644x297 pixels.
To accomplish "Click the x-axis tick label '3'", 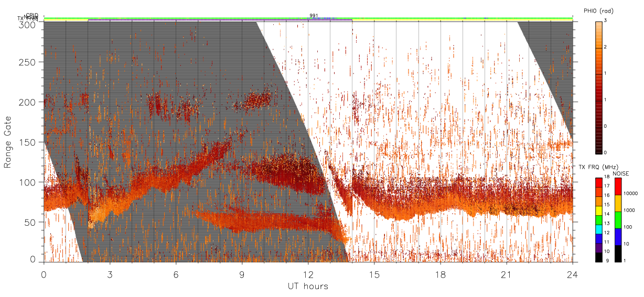I will coord(110,274).
